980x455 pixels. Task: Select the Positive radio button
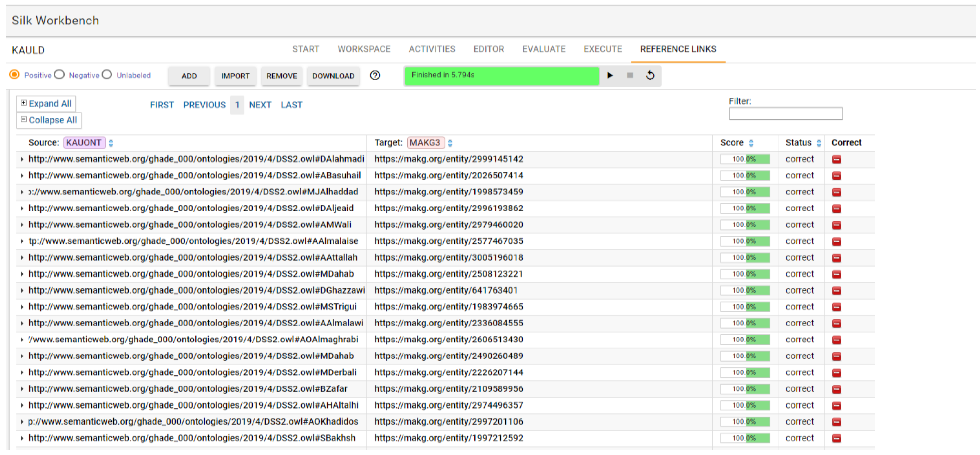pos(14,75)
